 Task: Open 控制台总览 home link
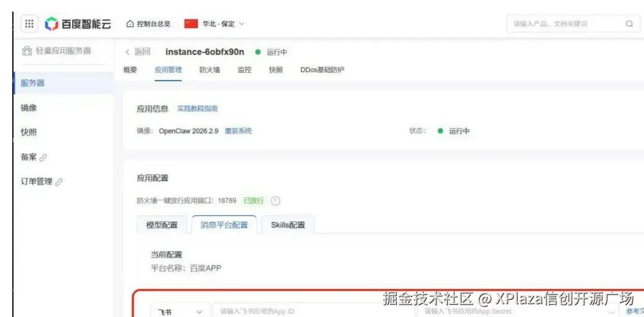(x=148, y=24)
